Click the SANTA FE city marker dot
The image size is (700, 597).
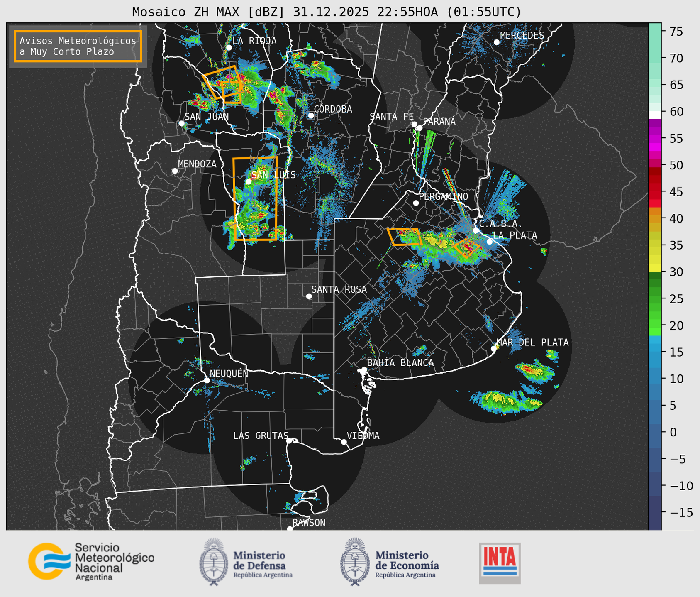414,124
